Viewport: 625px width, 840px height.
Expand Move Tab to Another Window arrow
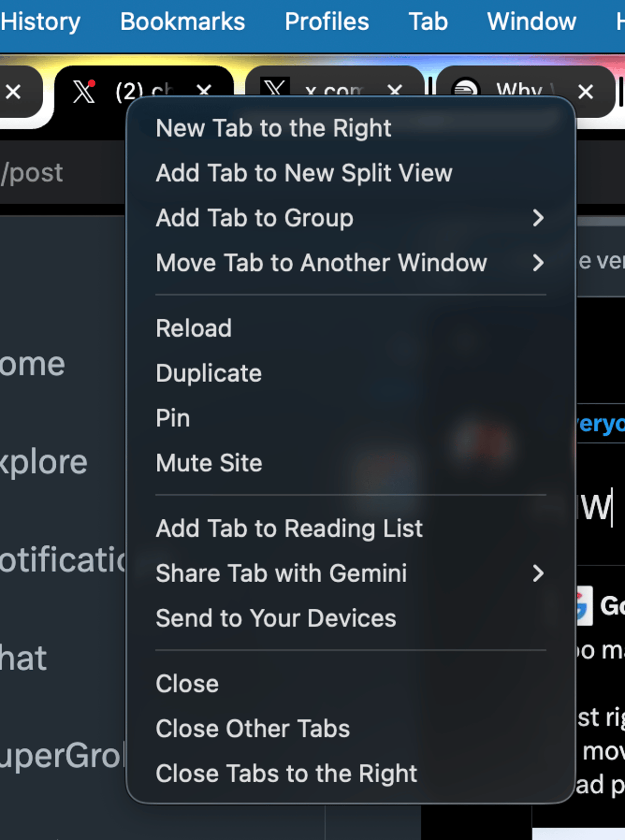pyautogui.click(x=538, y=262)
